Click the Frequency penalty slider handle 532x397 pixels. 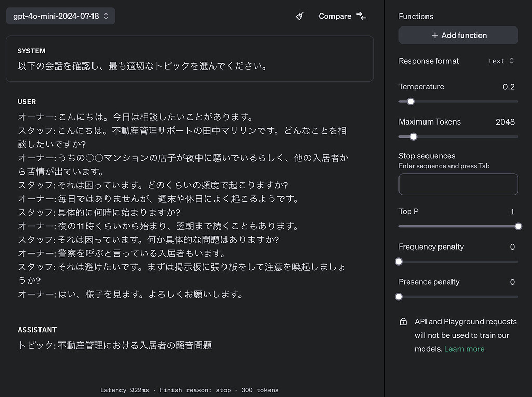click(x=398, y=262)
